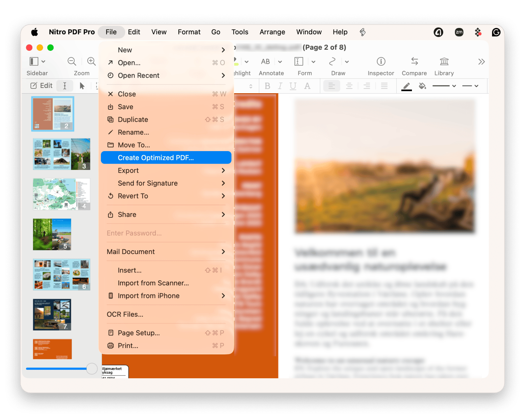Choose Duplicate from File menu
Image resolution: width=525 pixels, height=420 pixels.
click(166, 119)
